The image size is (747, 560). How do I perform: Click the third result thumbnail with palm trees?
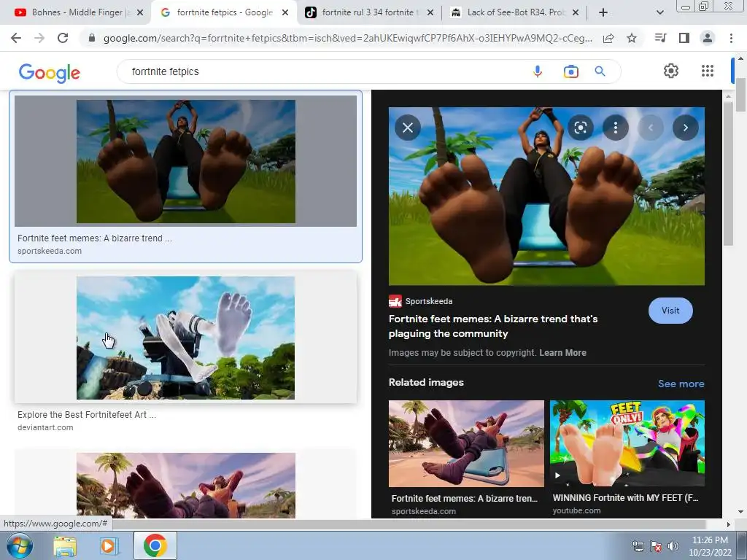pyautogui.click(x=185, y=485)
